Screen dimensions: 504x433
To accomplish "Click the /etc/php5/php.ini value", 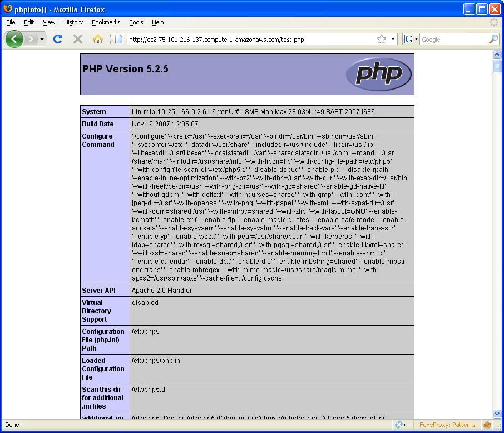I will coord(156,360).
